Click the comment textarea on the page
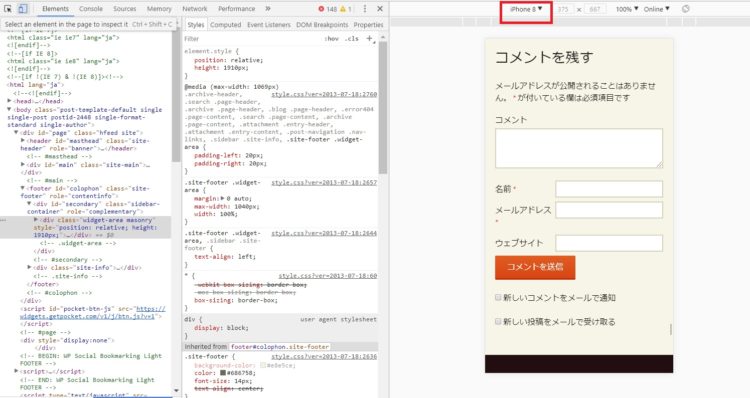Viewport: 750px width, 398px height. (579, 148)
